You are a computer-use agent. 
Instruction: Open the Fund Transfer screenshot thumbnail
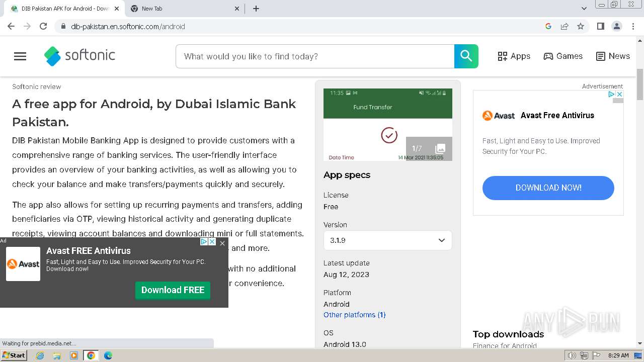coord(387,125)
